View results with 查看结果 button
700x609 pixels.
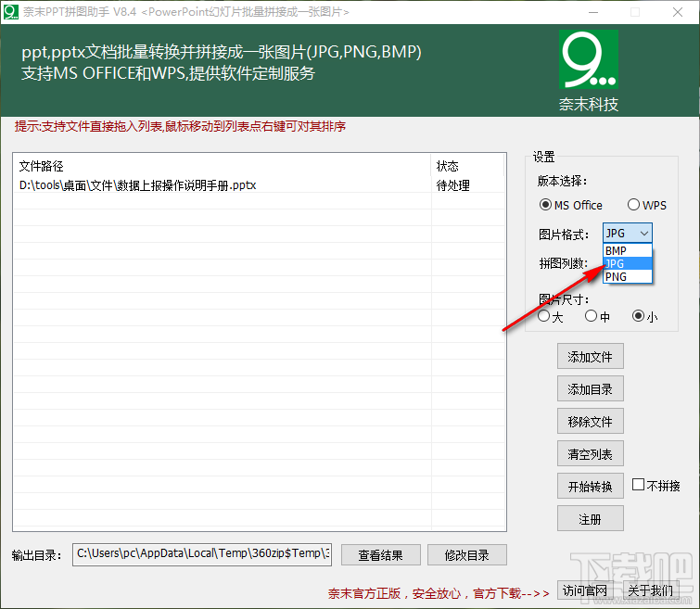381,555
